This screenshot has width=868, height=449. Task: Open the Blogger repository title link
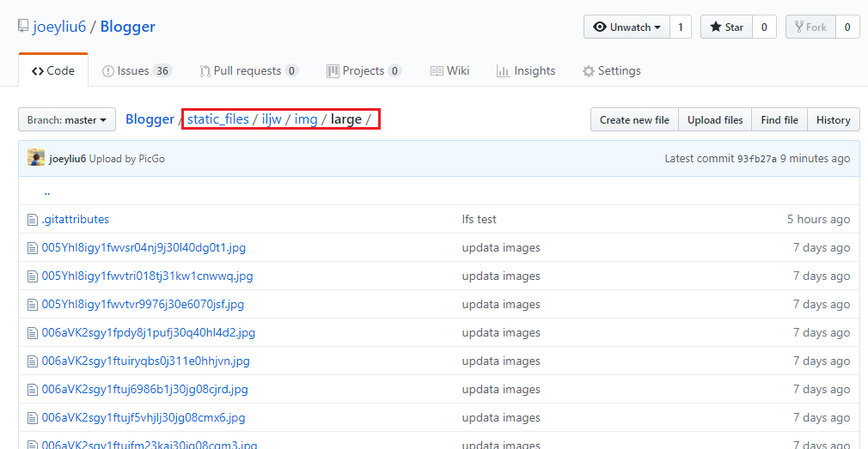[128, 27]
